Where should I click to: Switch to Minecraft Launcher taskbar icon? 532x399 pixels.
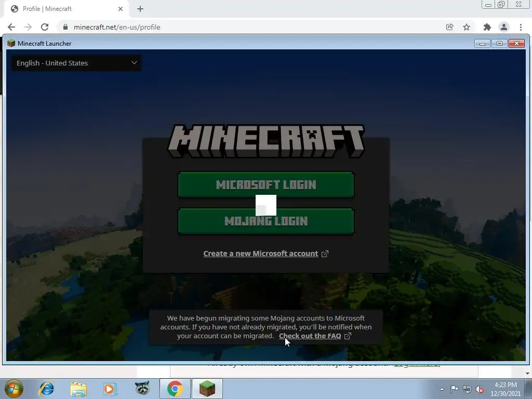(207, 389)
